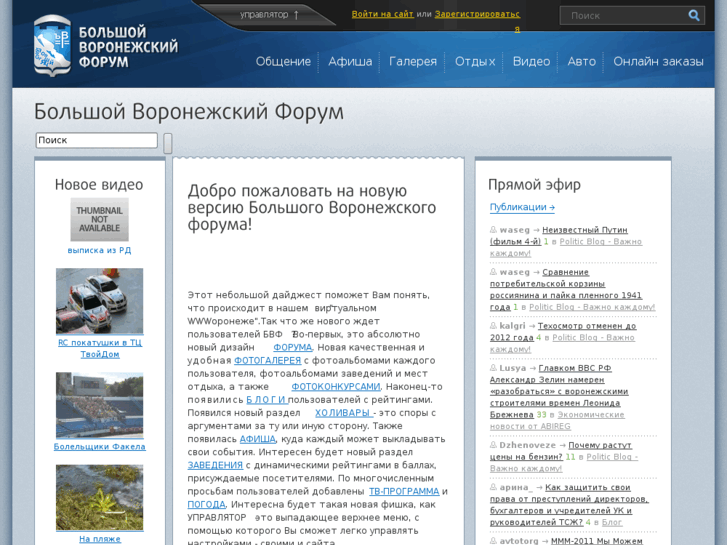The height and width of the screenshot is (545, 727).
Task: Click user icon next to Lusya
Action: click(493, 368)
